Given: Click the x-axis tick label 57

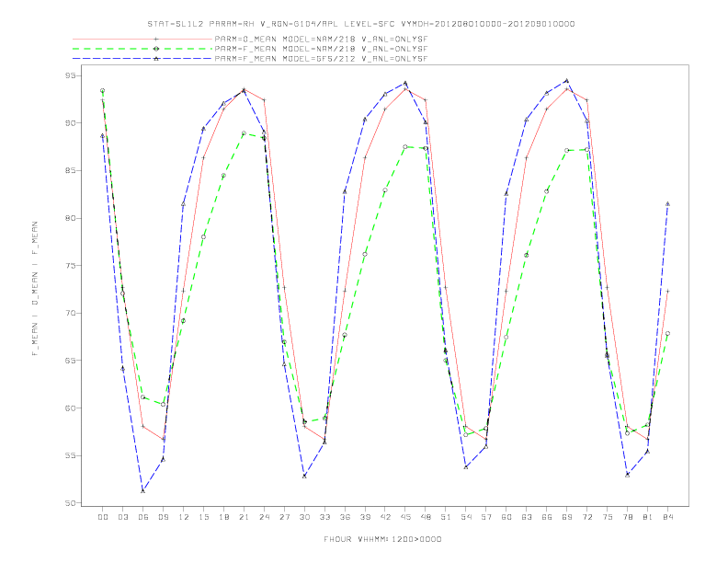Looking at the screenshot, I should [x=486, y=517].
